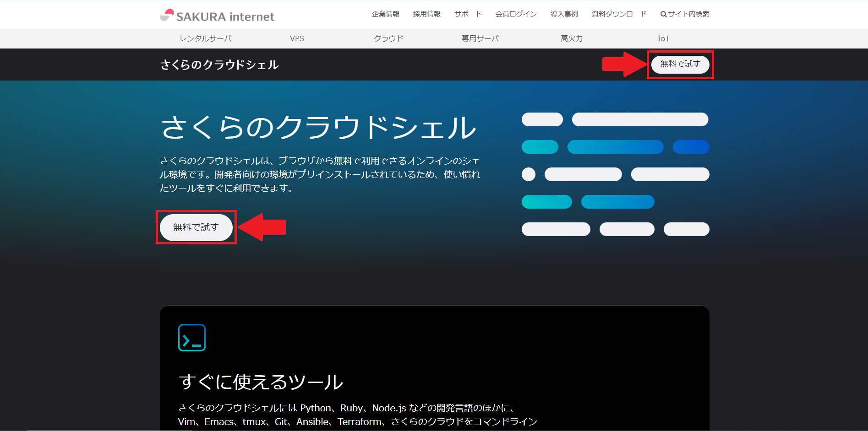Click 無料で試す button in dark header bar
This screenshot has height=431, width=868.
[x=680, y=64]
